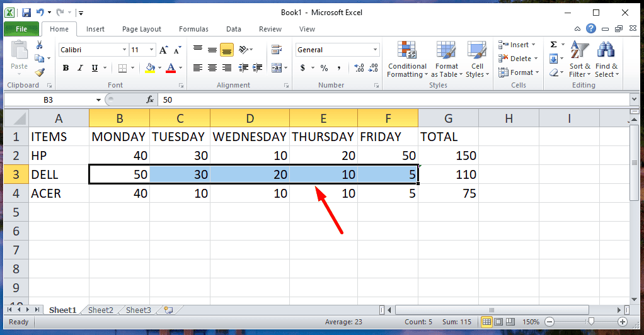Screen dimensions: 644x335
Task: Click the Format button in Cells group
Action: click(x=517, y=72)
